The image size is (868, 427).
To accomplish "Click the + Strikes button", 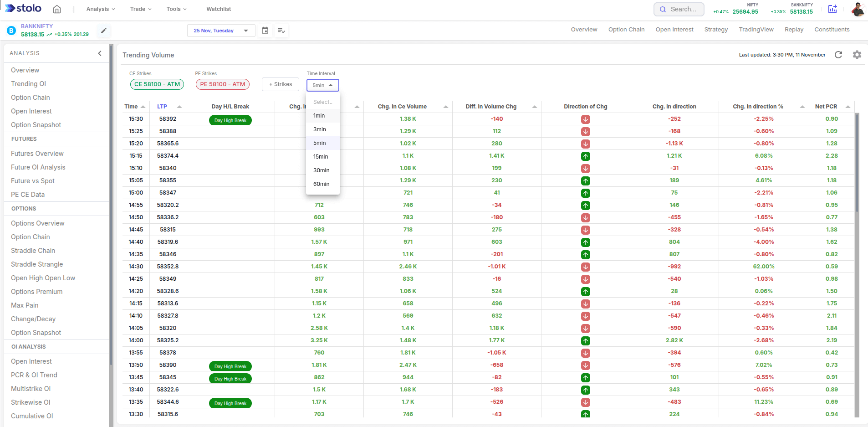I will pyautogui.click(x=280, y=84).
